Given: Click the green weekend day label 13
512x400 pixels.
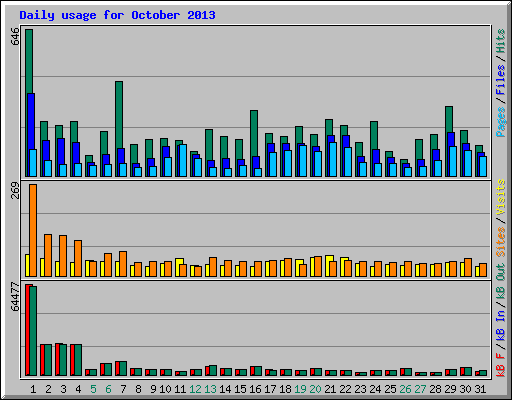Looking at the screenshot, I should [x=210, y=389].
